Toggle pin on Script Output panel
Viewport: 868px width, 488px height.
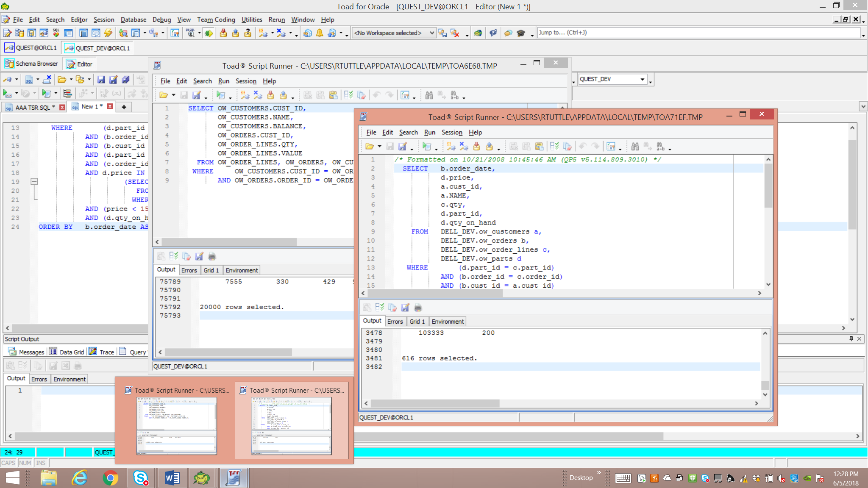click(x=851, y=339)
